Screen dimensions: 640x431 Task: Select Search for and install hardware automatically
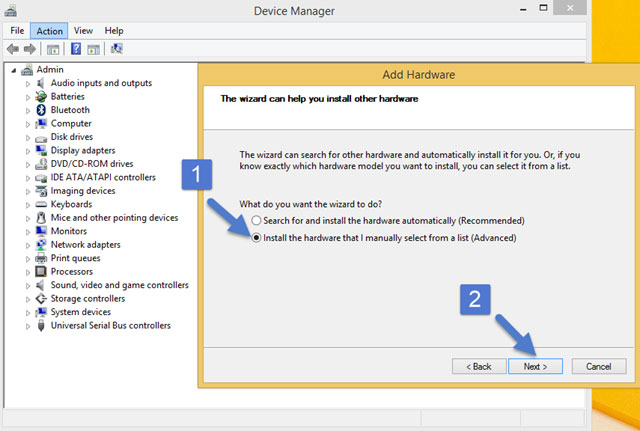[256, 221]
